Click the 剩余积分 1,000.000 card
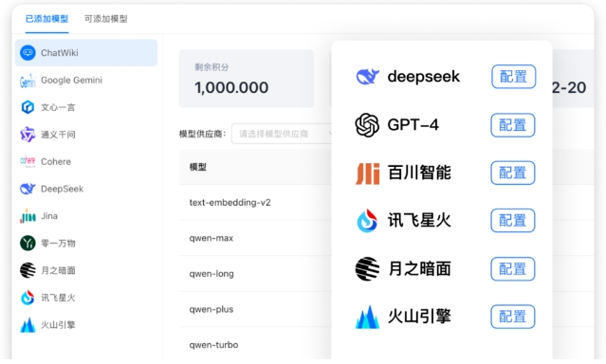Screen dimensions: 606x364 click(247, 79)
